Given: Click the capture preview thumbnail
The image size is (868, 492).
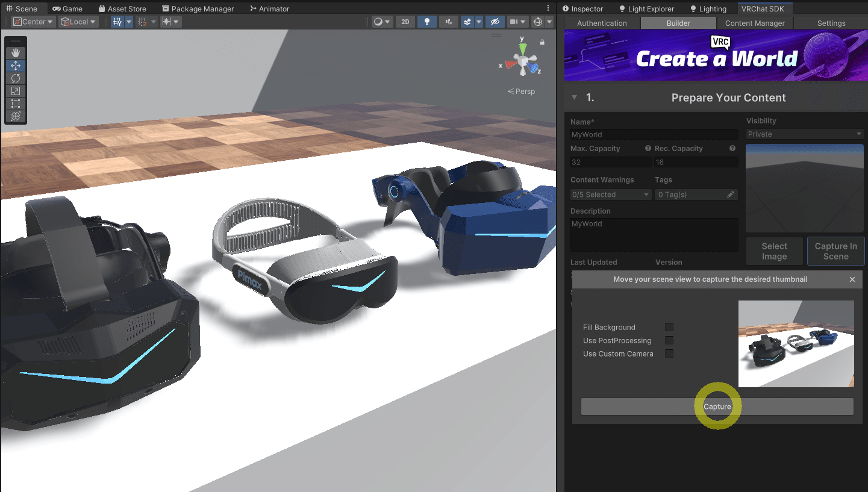Looking at the screenshot, I should pyautogui.click(x=796, y=344).
